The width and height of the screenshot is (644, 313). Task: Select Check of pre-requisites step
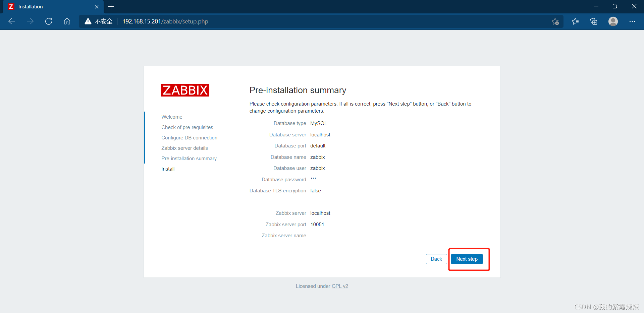click(x=187, y=127)
